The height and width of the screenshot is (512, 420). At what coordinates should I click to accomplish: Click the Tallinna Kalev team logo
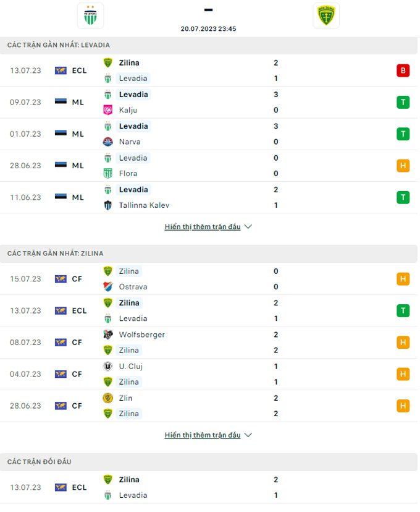click(x=108, y=205)
